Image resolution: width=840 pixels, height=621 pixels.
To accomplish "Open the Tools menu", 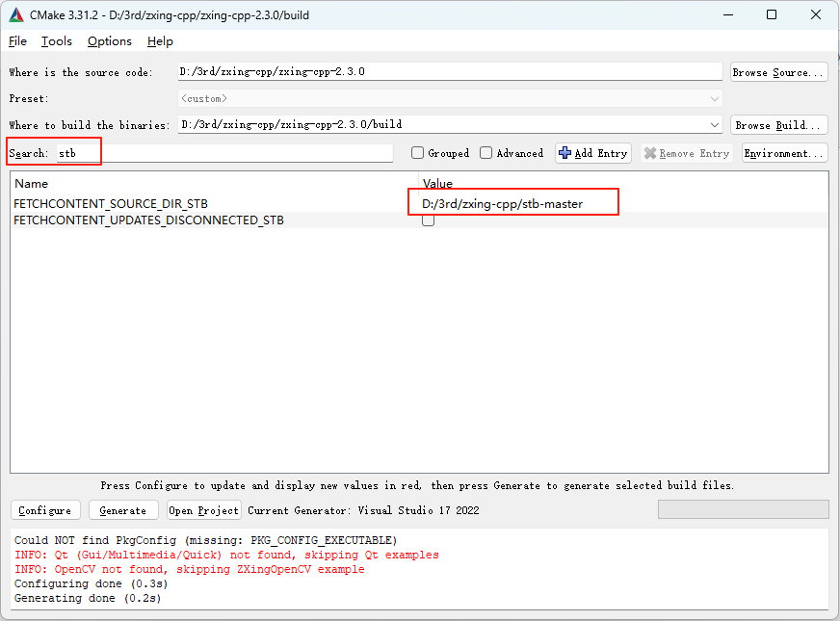I will tap(56, 41).
